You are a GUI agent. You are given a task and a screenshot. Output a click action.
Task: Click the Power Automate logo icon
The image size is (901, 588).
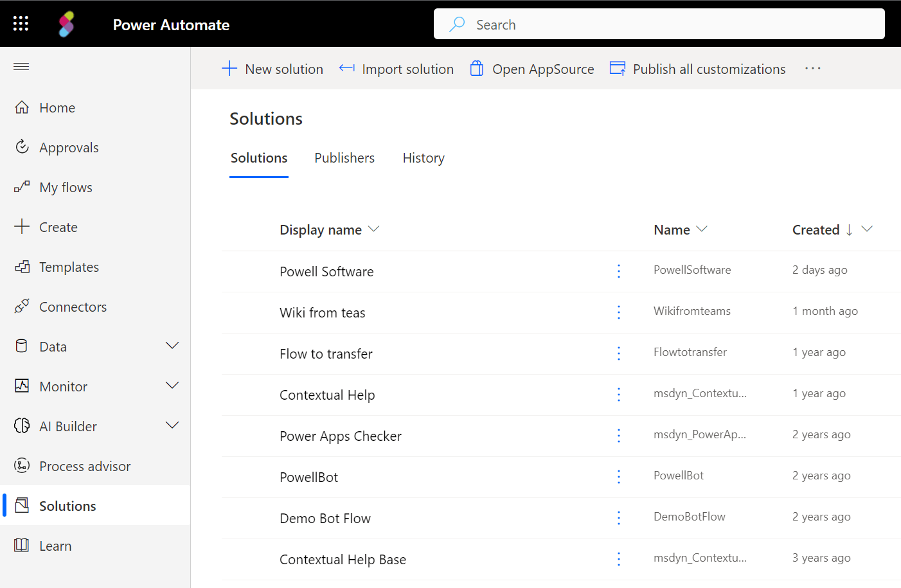[66, 23]
